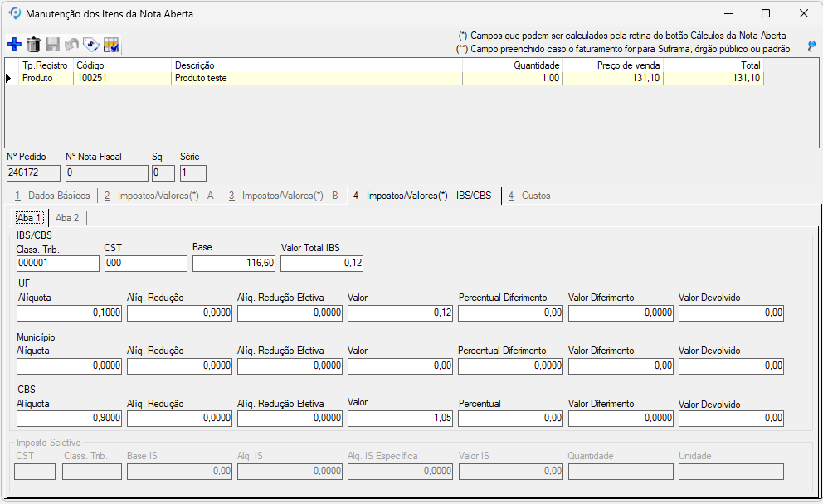Screen dimensions: 823x504
Task: Click the CST input field under IBS/CBS
Action: click(145, 264)
